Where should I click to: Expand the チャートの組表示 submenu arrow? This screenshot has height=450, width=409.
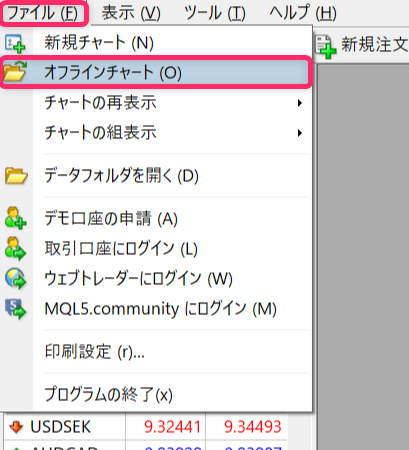point(300,133)
